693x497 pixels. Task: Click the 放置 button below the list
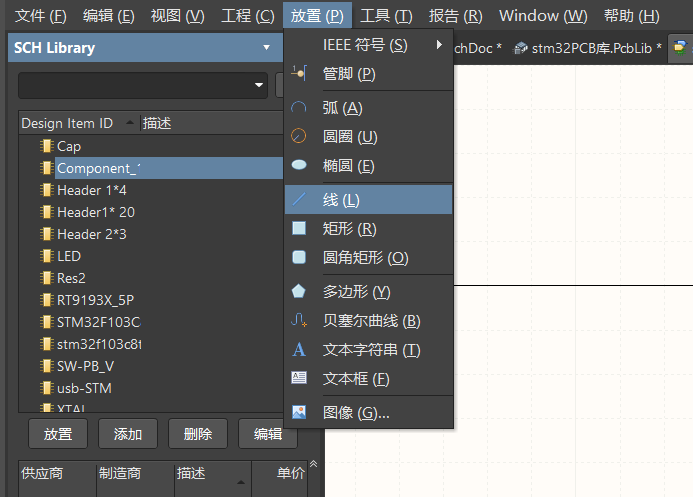tap(58, 434)
